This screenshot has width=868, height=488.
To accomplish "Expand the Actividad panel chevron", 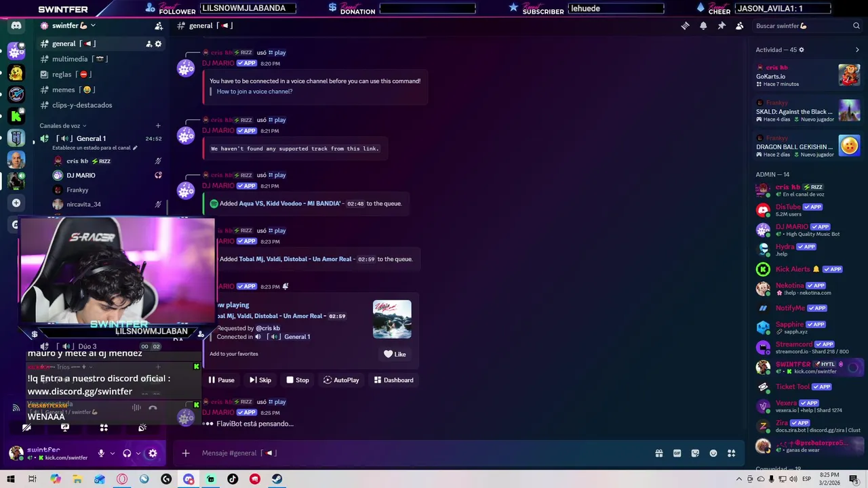I will tap(856, 49).
